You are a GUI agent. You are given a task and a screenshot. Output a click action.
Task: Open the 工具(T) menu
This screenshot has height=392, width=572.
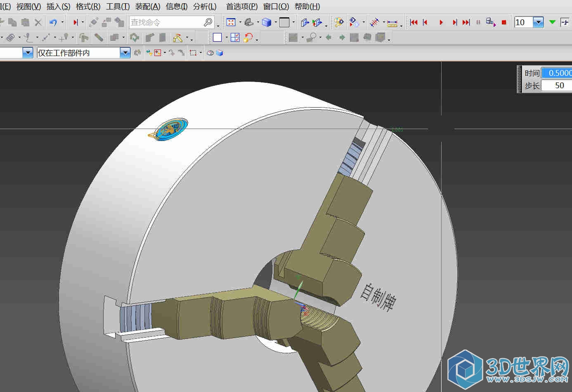click(x=118, y=7)
